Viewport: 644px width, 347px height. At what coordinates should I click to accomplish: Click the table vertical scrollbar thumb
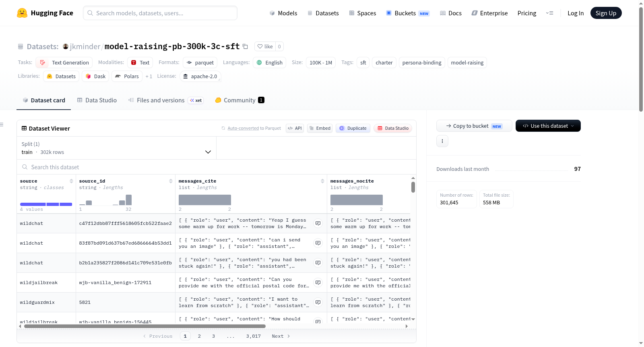[413, 187]
